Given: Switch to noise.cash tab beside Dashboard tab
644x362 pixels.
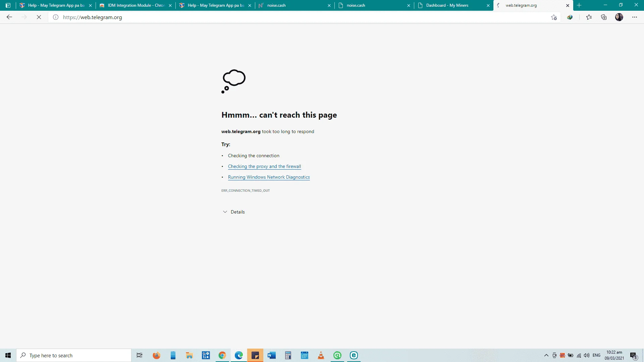Looking at the screenshot, I should pos(374,5).
